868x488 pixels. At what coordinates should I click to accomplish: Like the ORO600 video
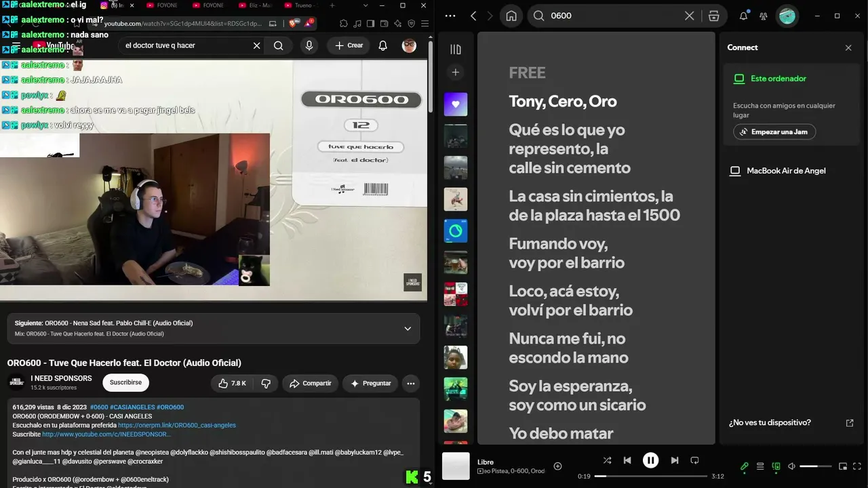tap(232, 384)
